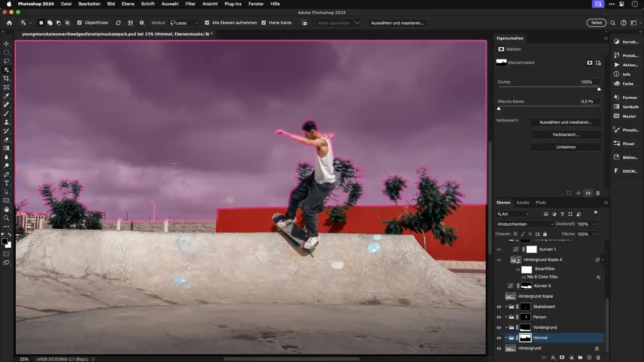Open the Filter menu
The height and width of the screenshot is (362, 644).
[x=190, y=4]
